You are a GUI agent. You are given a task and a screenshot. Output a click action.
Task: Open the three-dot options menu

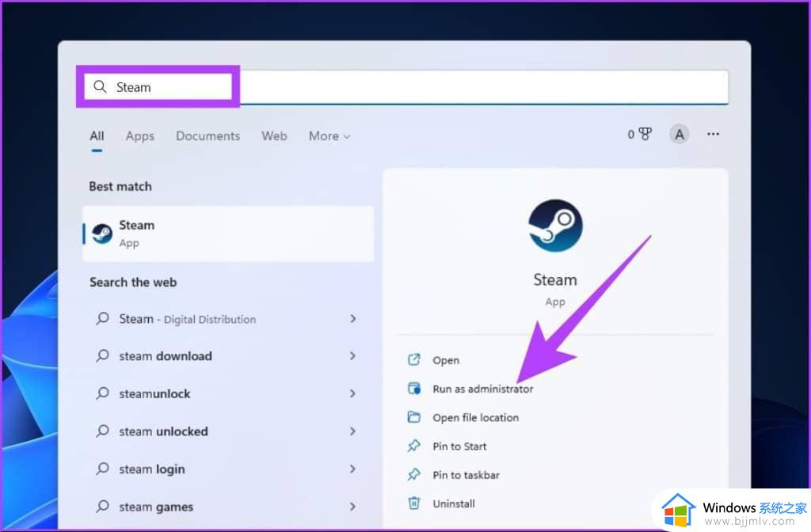(x=713, y=134)
